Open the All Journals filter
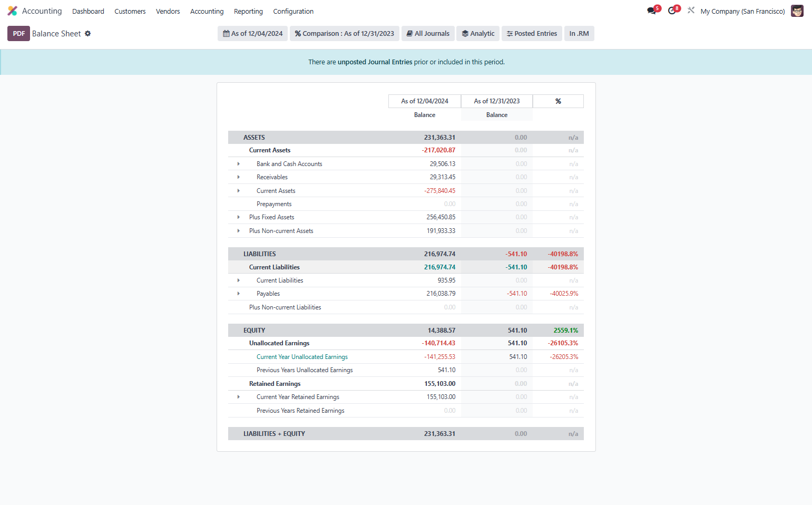Image resolution: width=812 pixels, height=505 pixels. [x=428, y=33]
